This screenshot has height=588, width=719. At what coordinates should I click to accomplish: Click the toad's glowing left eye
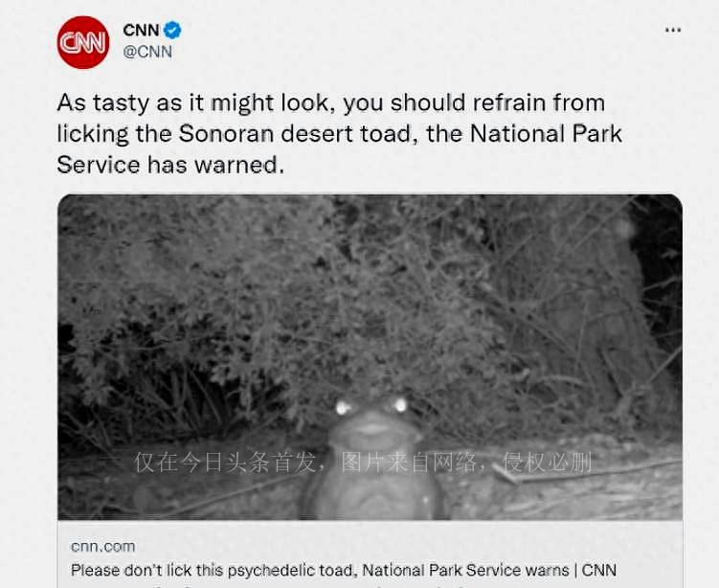[x=343, y=407]
